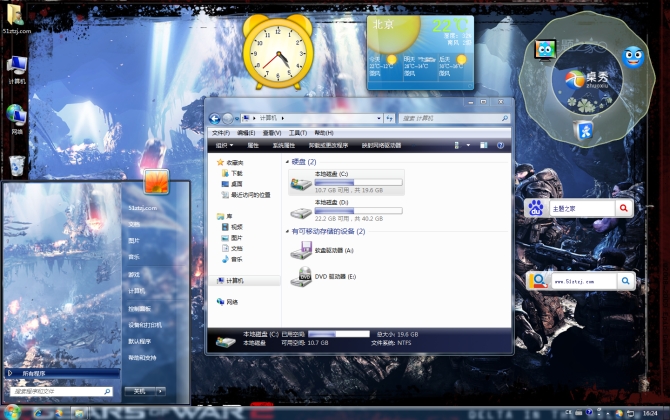Select the Recycle Bin desktop icon
The height and width of the screenshot is (420, 670).
[17, 166]
